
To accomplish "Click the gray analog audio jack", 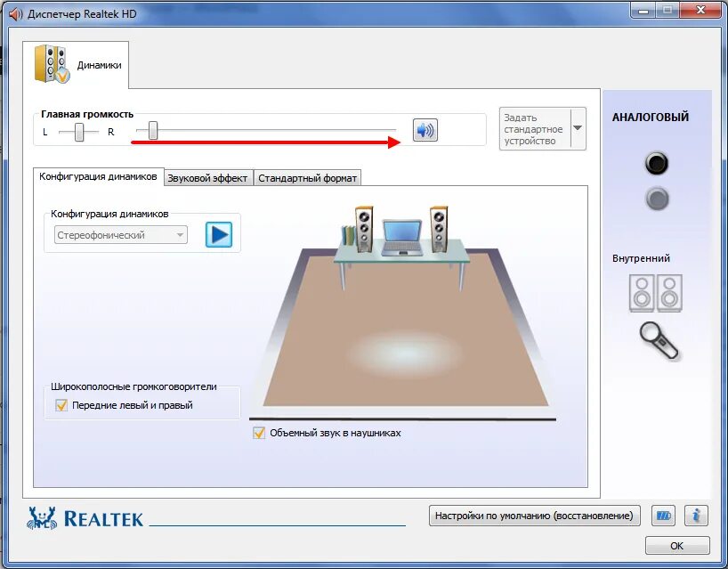I will point(657,199).
